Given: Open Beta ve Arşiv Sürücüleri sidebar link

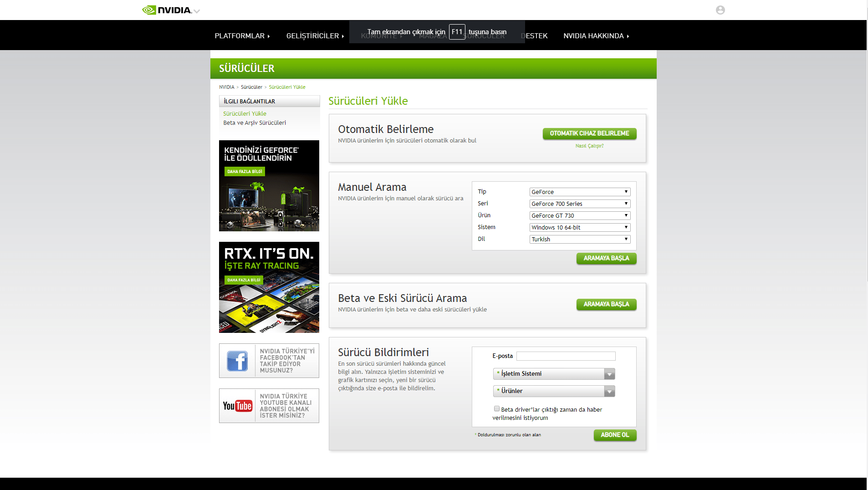Looking at the screenshot, I should point(255,123).
